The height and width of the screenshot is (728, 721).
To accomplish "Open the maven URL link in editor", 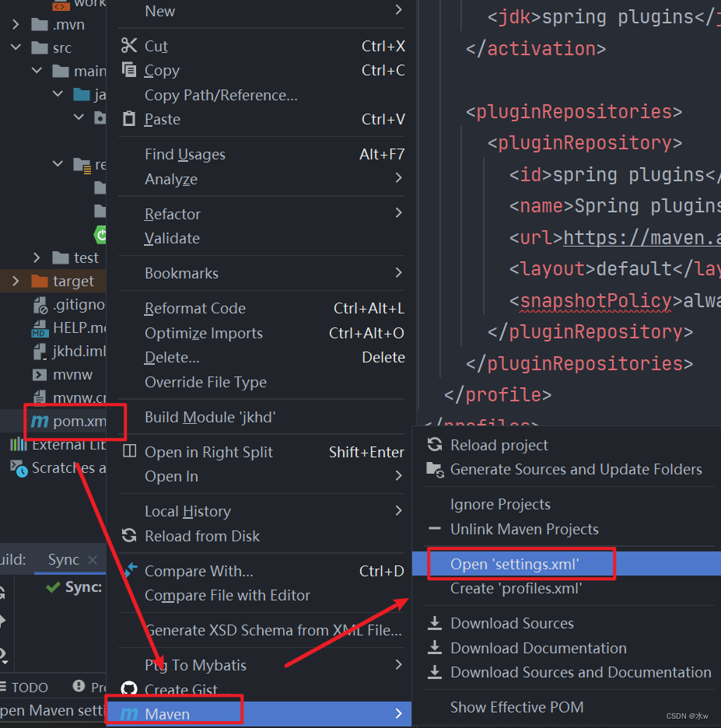I will [x=642, y=238].
